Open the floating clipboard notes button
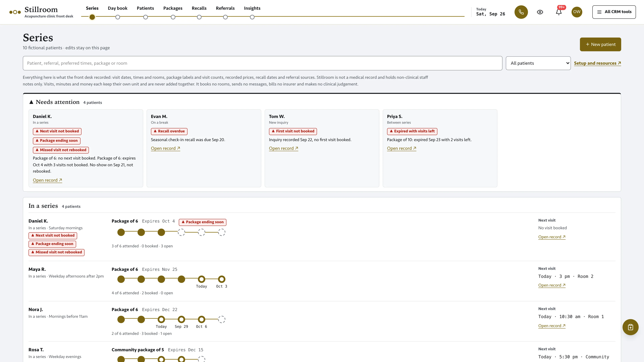 click(x=630, y=327)
